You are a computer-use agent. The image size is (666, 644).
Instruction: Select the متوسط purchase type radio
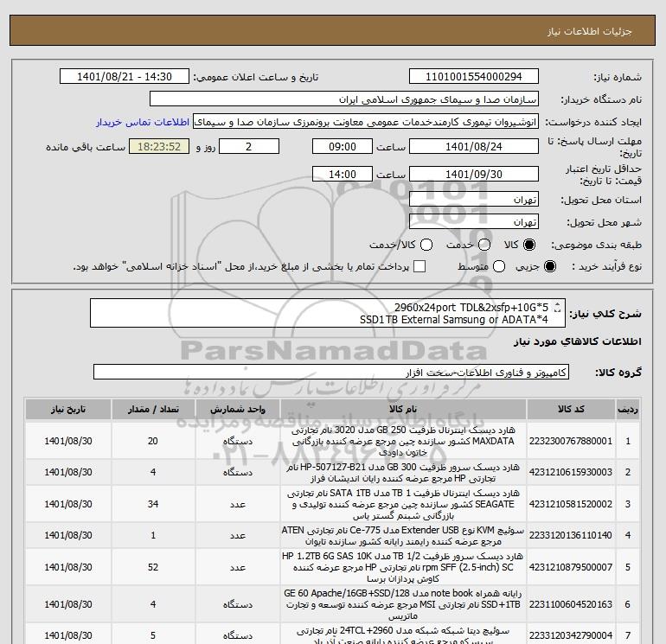click(x=499, y=266)
